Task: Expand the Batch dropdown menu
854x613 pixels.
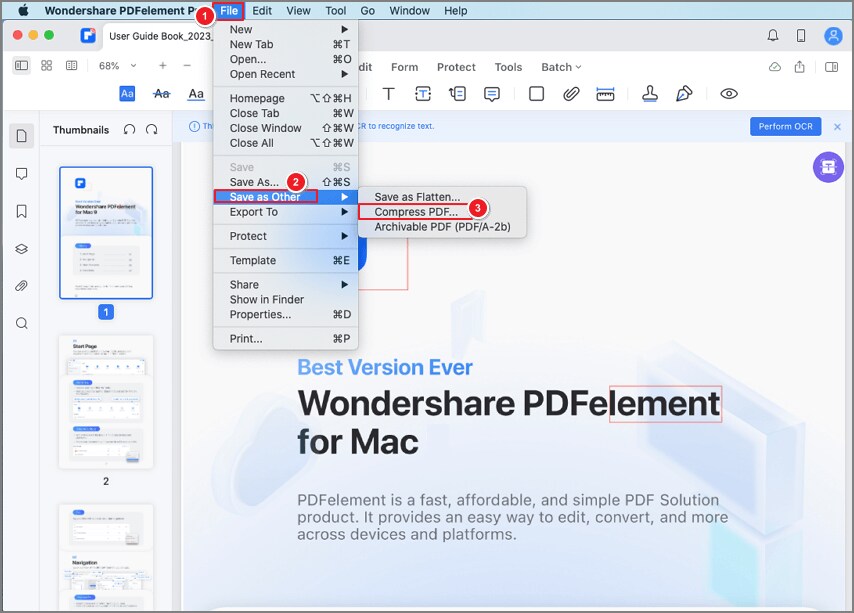Action: [x=560, y=67]
